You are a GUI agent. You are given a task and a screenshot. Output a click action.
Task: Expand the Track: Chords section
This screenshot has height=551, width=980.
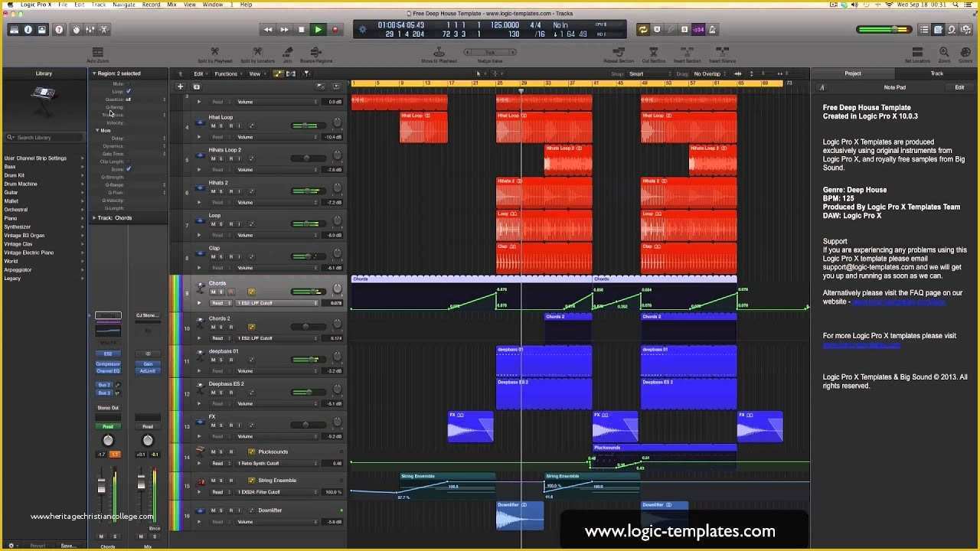point(94,218)
